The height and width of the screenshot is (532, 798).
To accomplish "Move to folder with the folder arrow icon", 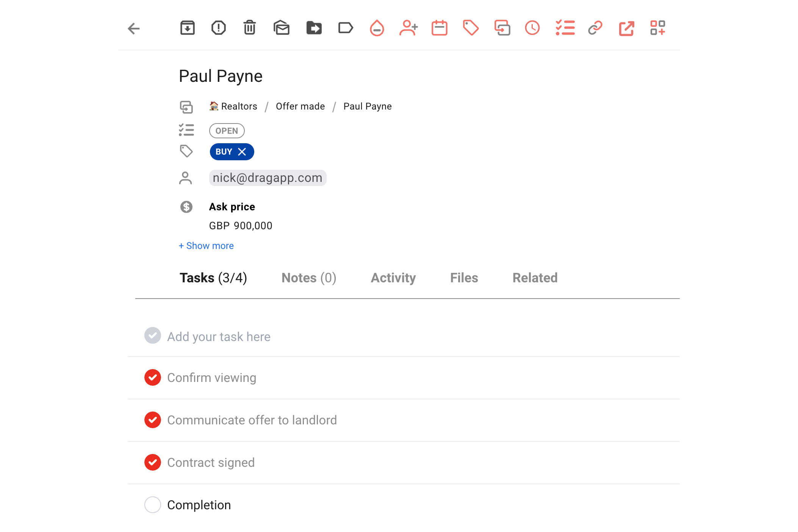I will click(x=314, y=28).
